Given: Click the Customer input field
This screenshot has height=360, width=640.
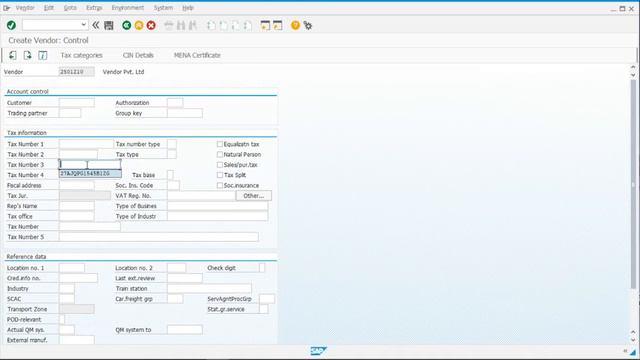Looking at the screenshot, I should pyautogui.click(x=77, y=102).
